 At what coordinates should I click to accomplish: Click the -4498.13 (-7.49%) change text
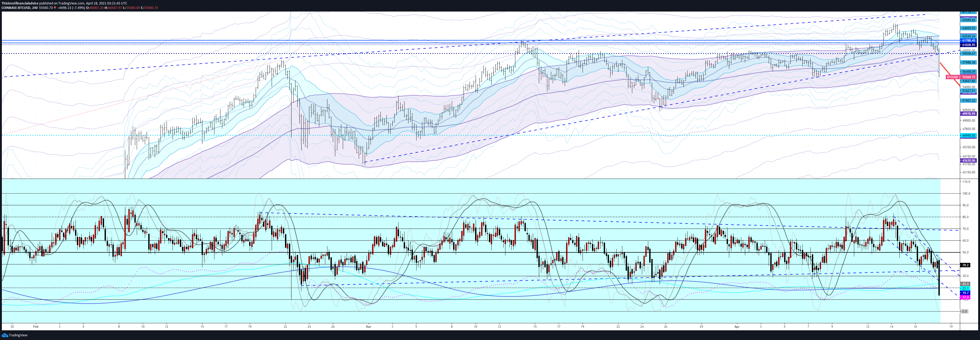click(x=72, y=8)
